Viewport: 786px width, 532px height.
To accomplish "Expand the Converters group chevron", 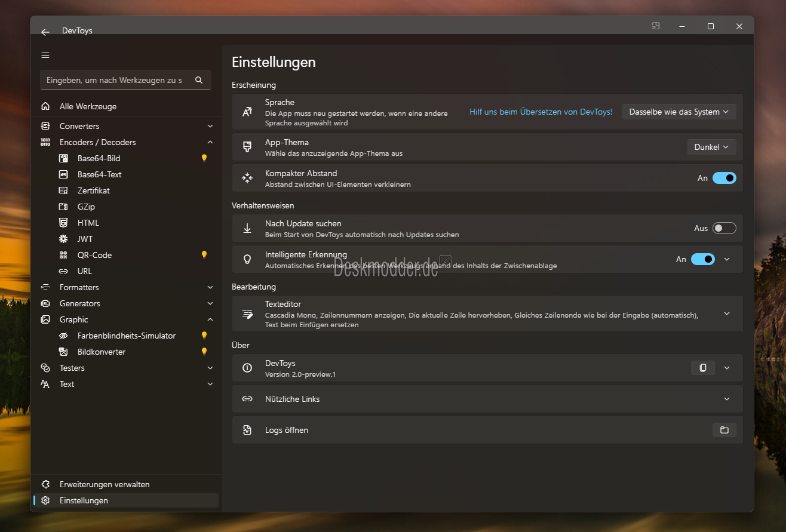I will coord(210,126).
